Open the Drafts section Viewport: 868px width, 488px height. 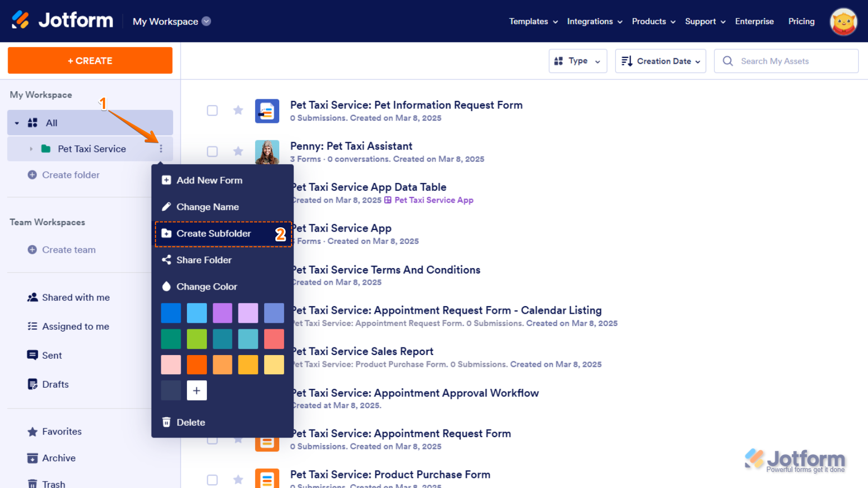(x=48, y=385)
